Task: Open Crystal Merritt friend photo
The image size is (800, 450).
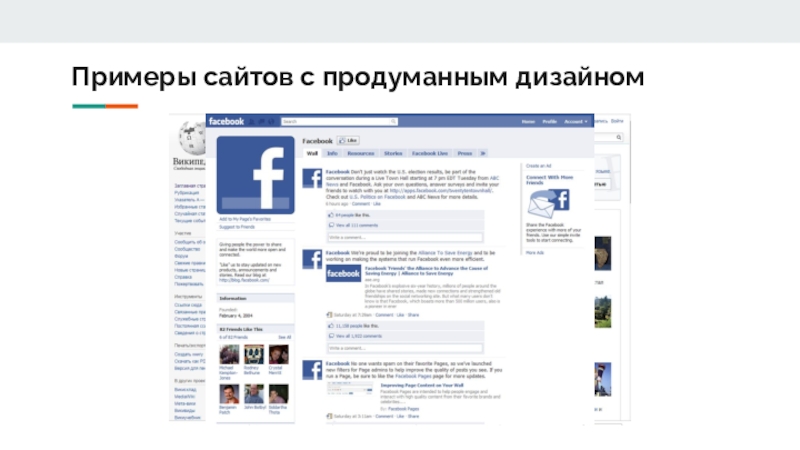Action: click(279, 354)
